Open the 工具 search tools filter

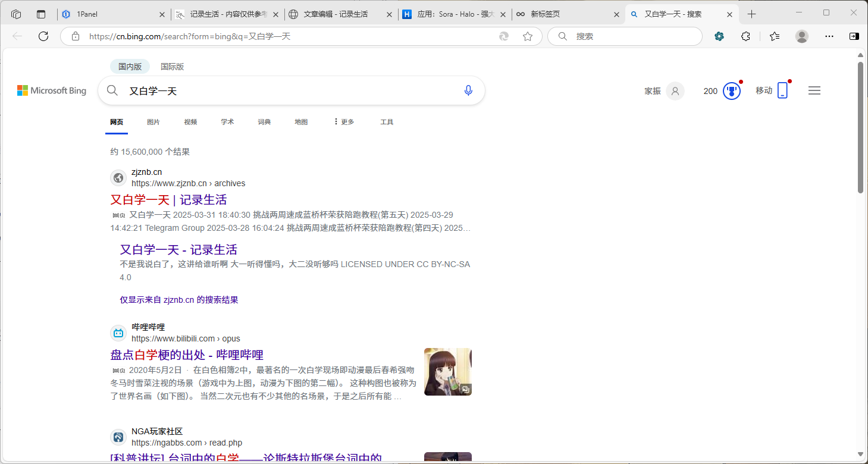[387, 122]
